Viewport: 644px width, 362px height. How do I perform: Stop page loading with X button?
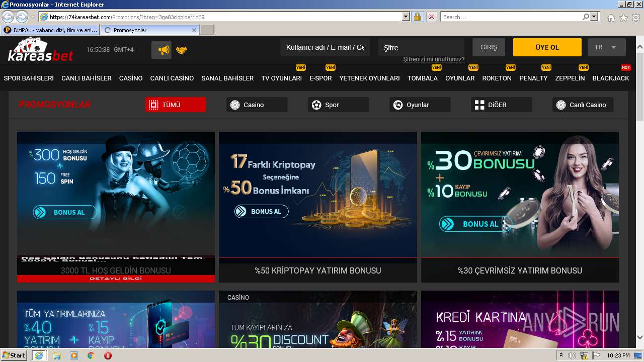pos(431,17)
